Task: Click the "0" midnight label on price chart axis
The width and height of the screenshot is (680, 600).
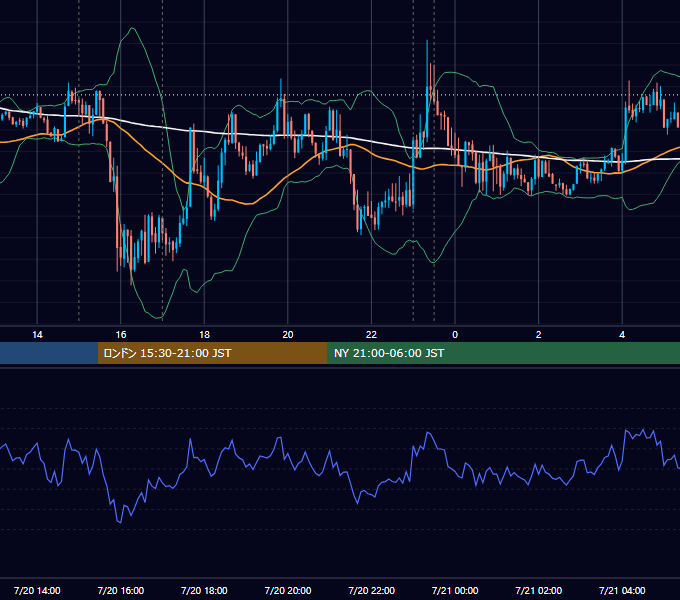Action: click(x=455, y=335)
